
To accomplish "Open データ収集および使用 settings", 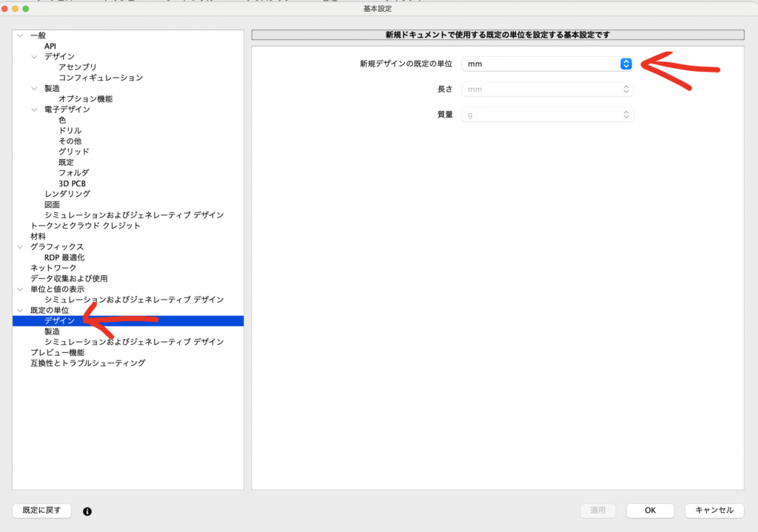I will (x=69, y=278).
